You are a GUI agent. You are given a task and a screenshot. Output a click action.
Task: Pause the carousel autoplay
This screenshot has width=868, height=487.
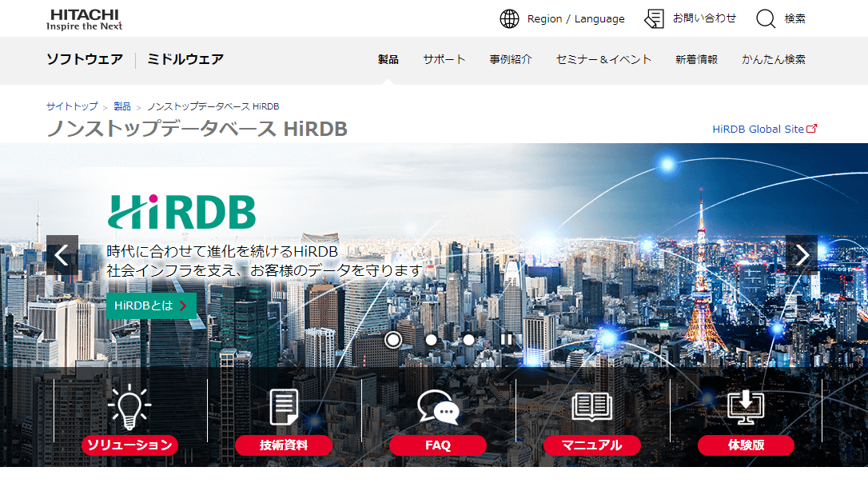pos(506,339)
